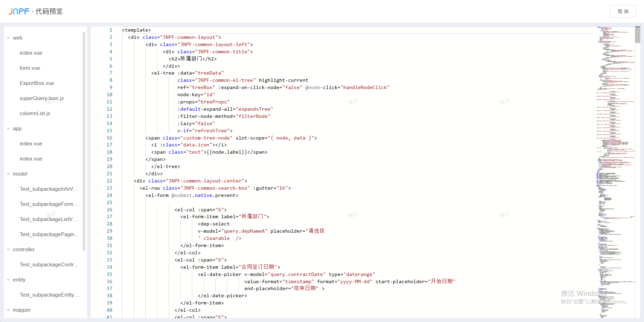The width and height of the screenshot is (644, 322).
Task: Open the columnList.js file
Action: [x=35, y=113]
